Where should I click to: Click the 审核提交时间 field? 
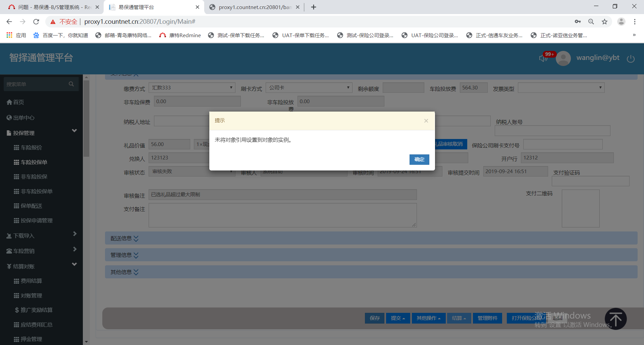[x=516, y=171]
